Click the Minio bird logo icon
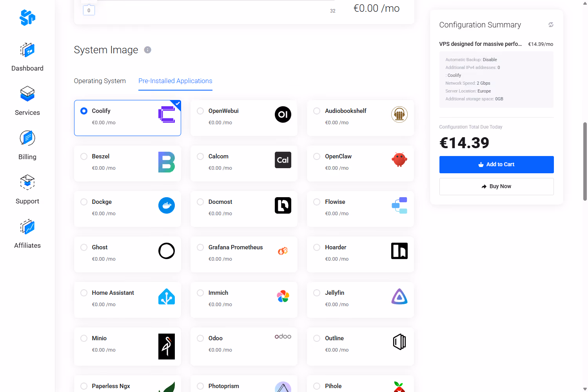The image size is (588, 392). click(167, 347)
